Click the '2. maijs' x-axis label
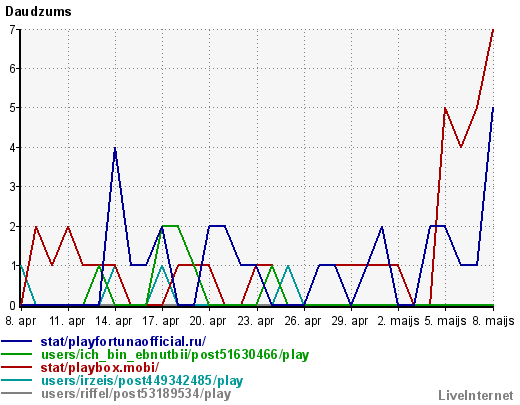This screenshot has height=405, width=520. pyautogui.click(x=398, y=321)
